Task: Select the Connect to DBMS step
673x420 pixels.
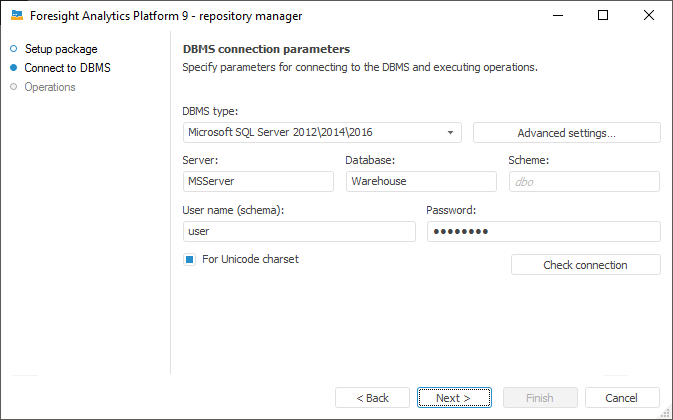Action: (x=67, y=68)
